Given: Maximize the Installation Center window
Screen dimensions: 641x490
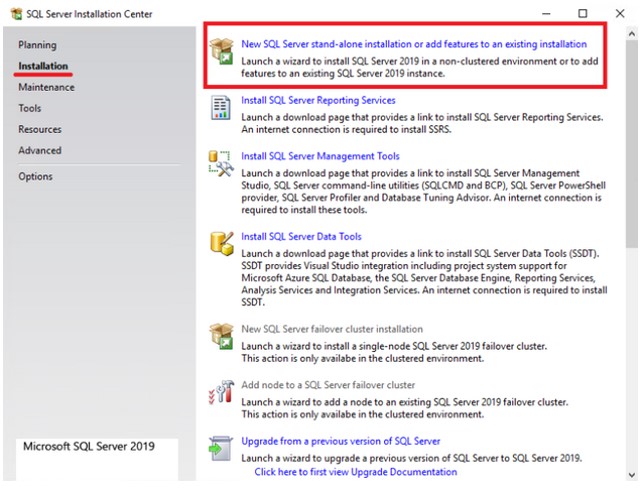Looking at the screenshot, I should point(583,14).
